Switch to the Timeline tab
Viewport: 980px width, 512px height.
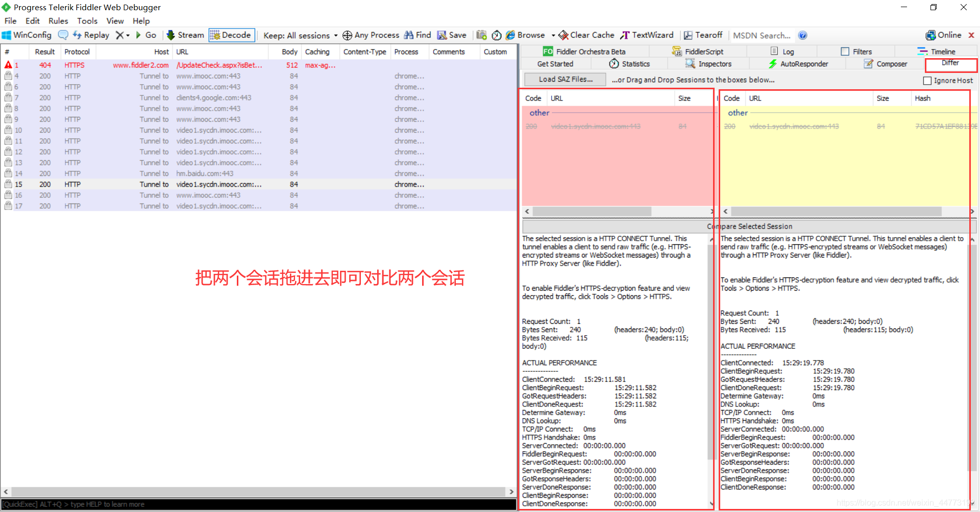click(936, 52)
